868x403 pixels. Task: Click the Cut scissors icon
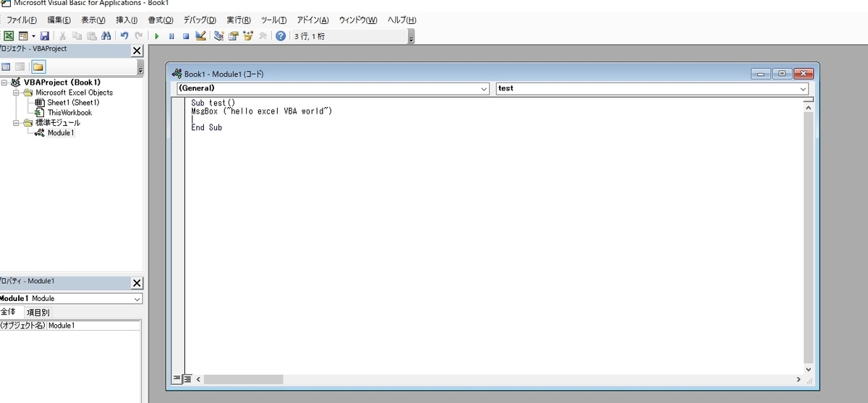(63, 35)
